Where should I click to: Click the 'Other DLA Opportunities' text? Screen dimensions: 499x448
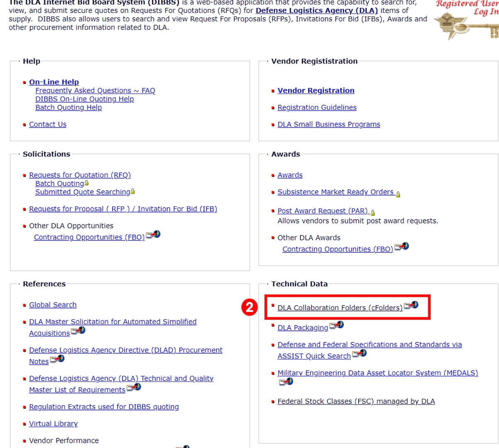pos(71,226)
